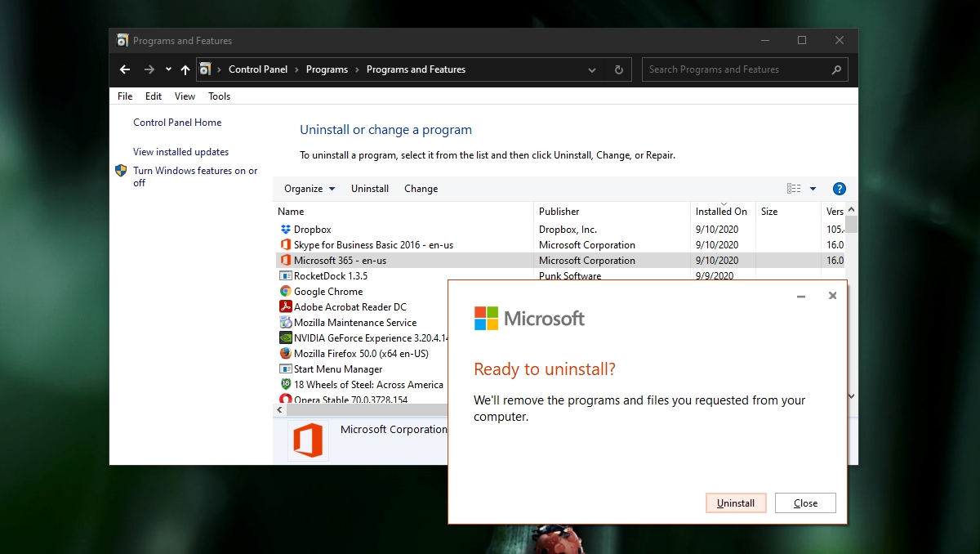Click the Close button in dialog
This screenshot has width=980, height=554.
pos(805,503)
